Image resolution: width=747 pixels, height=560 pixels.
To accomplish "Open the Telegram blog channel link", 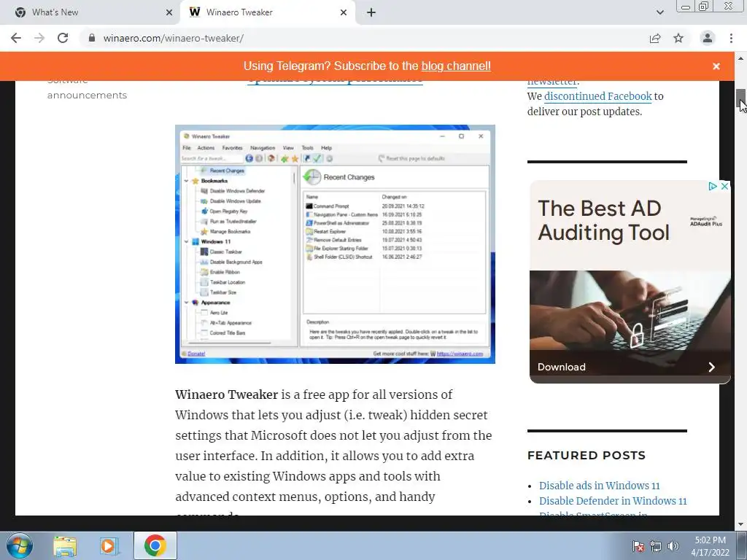I will point(456,66).
